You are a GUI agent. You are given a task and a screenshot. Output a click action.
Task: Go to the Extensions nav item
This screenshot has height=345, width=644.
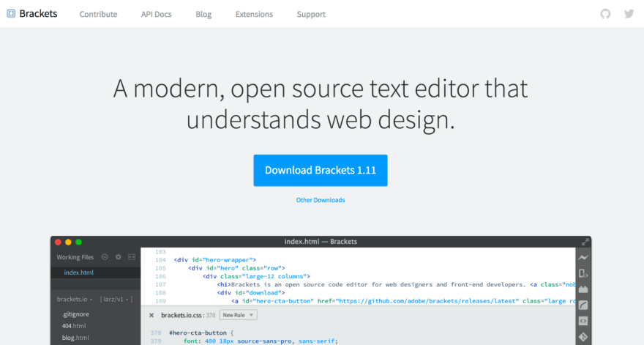(x=254, y=15)
